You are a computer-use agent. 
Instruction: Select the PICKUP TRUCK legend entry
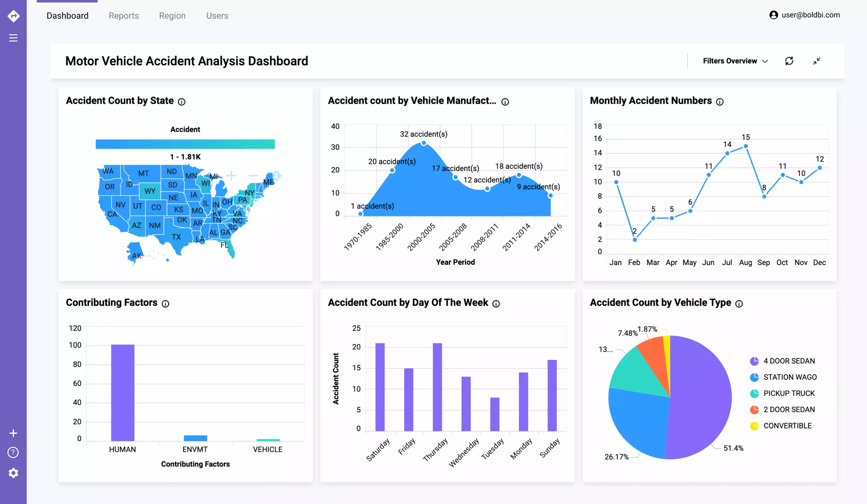pos(790,393)
